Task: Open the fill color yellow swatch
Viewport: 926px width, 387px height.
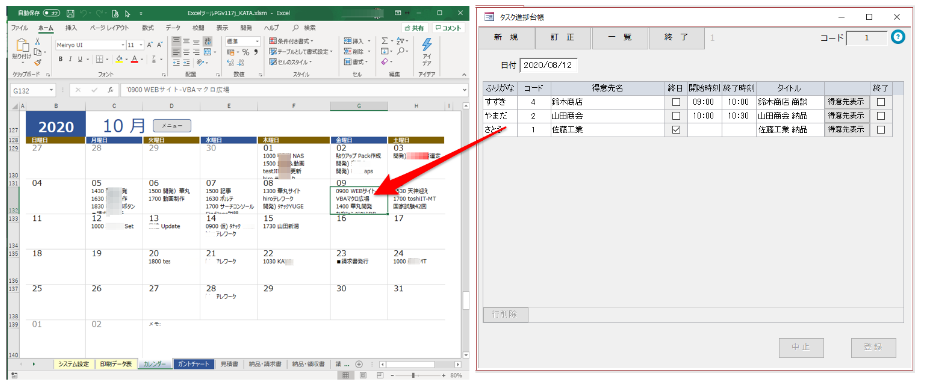Action: point(118,59)
